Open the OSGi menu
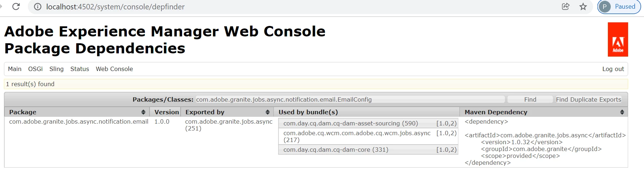 click(35, 69)
